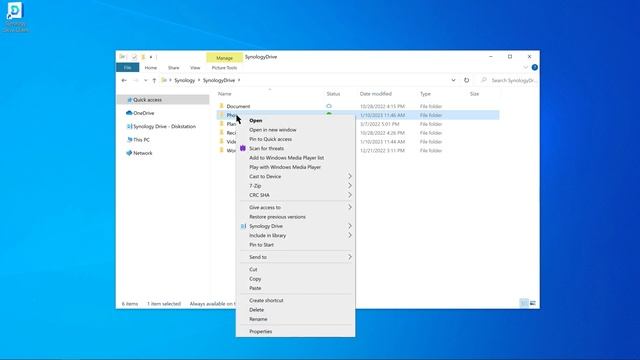Image resolution: width=640 pixels, height=360 pixels.
Task: Open the Home ribbon tab
Action: point(151,68)
